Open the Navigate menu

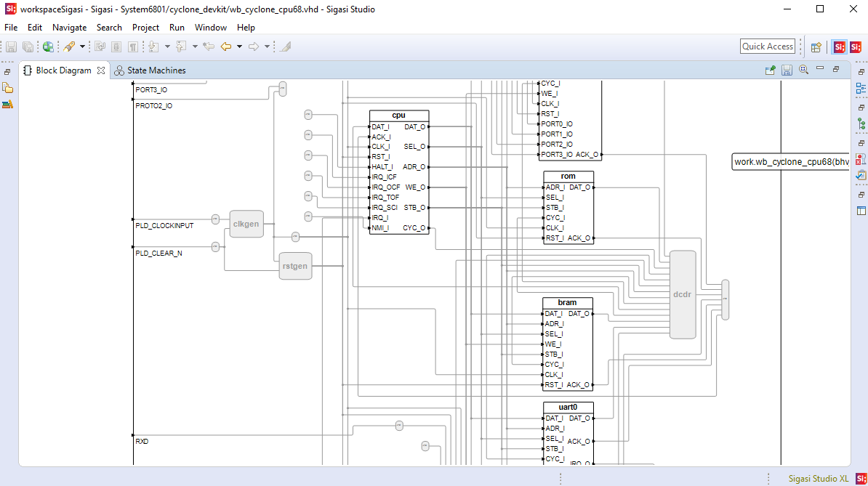[69, 28]
